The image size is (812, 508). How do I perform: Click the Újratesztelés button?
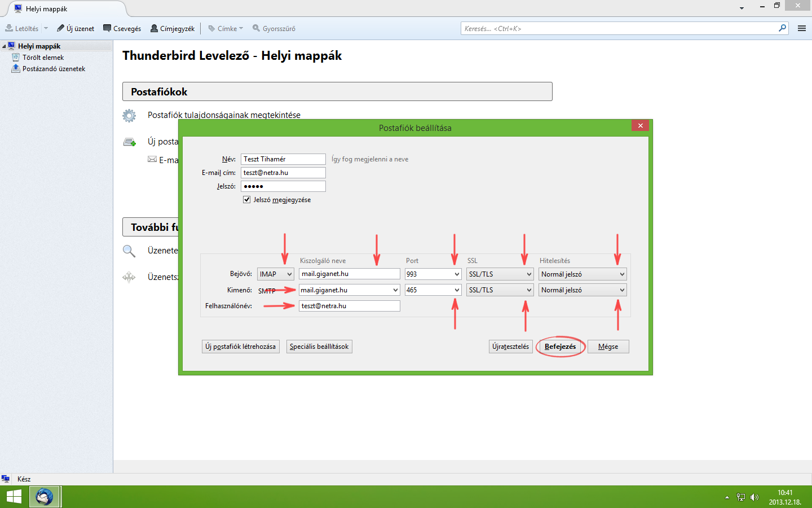[x=510, y=347]
